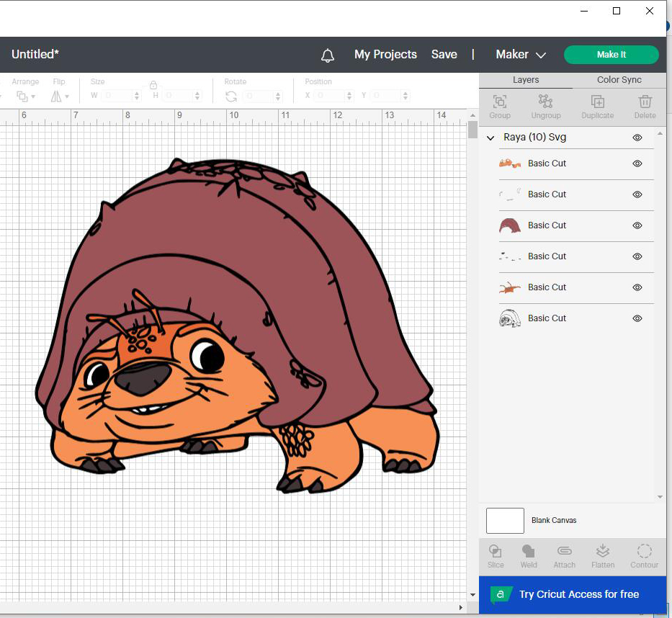The height and width of the screenshot is (618, 672).
Task: Click the canvas vertical scrollbar thumb
Action: click(x=472, y=130)
